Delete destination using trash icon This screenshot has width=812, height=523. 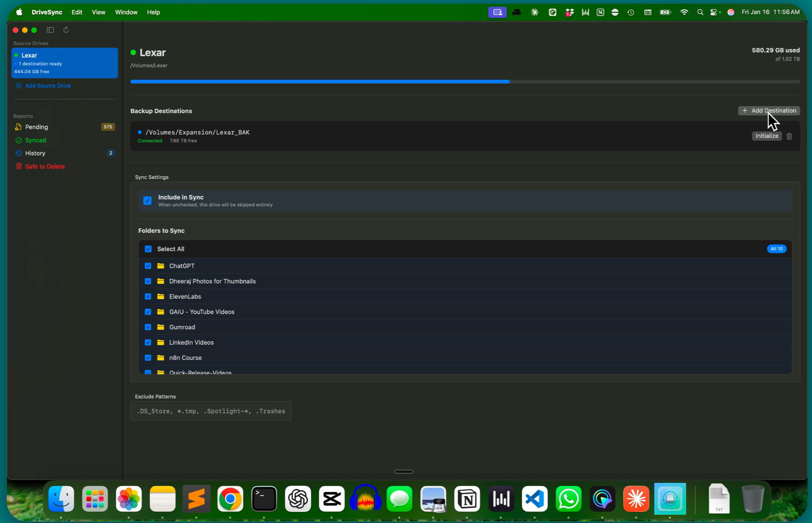pyautogui.click(x=789, y=136)
